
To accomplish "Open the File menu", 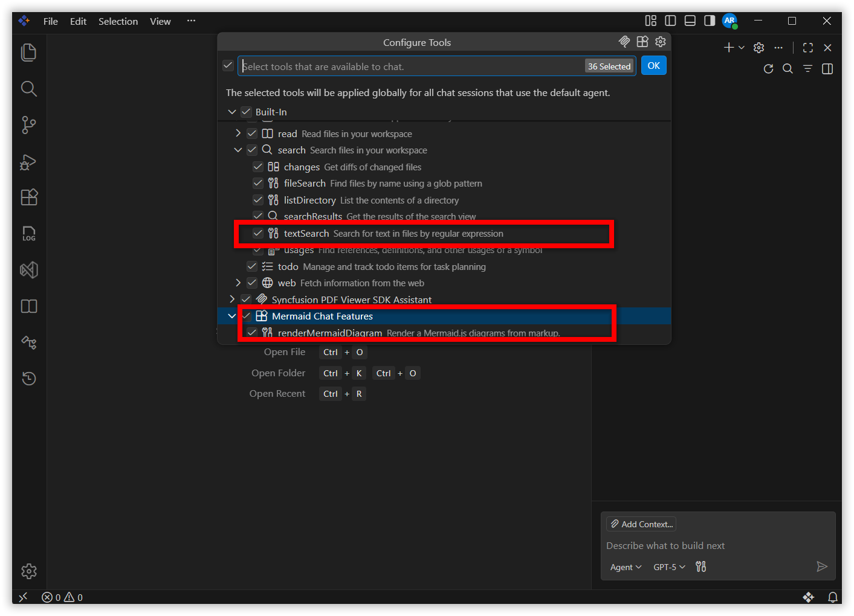I will click(x=51, y=21).
